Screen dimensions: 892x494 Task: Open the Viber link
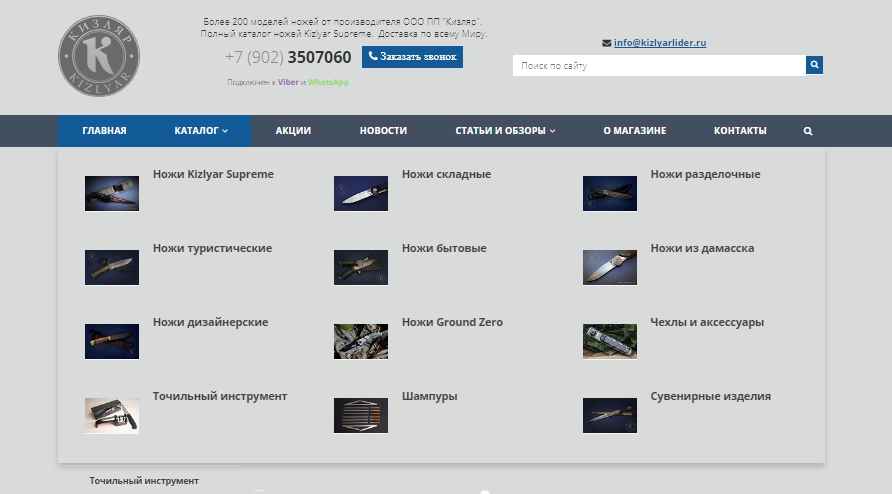[x=288, y=82]
